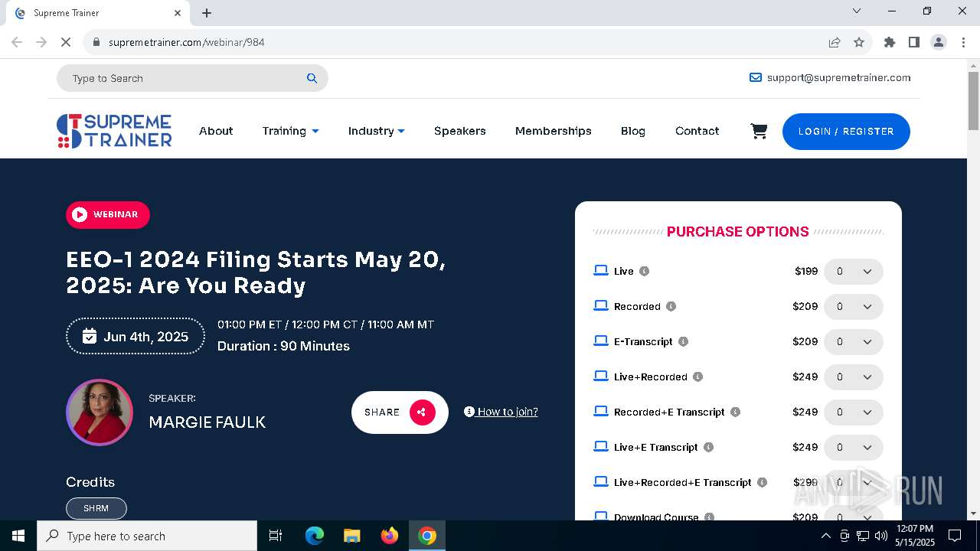Screen dimensions: 980x551
Task: Open Live+E Transcript quantity dropdown
Action: pyautogui.click(x=854, y=448)
